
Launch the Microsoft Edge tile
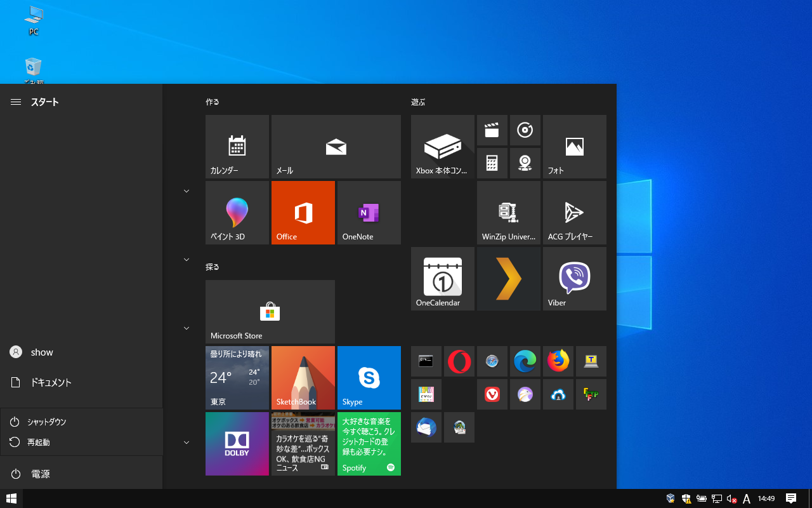(525, 361)
